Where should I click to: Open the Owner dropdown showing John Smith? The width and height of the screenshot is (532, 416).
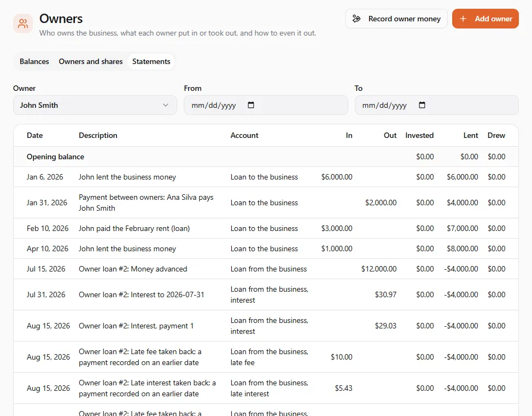[95, 105]
